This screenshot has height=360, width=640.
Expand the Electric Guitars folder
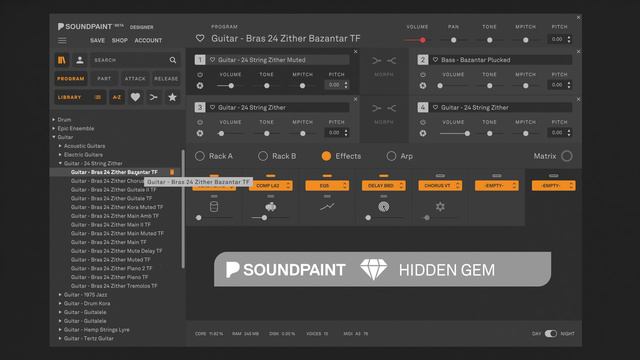coord(60,155)
